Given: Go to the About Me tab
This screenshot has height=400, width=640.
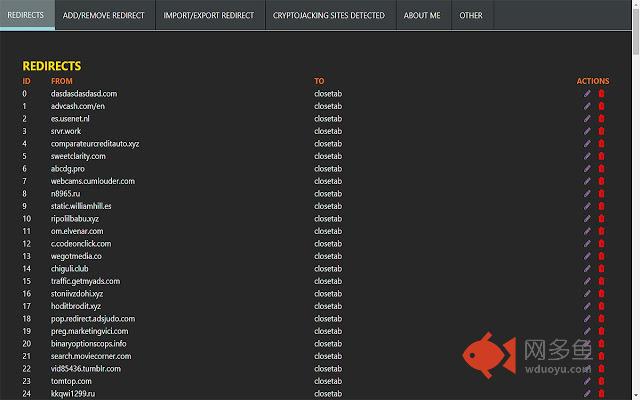Looking at the screenshot, I should pyautogui.click(x=422, y=15).
